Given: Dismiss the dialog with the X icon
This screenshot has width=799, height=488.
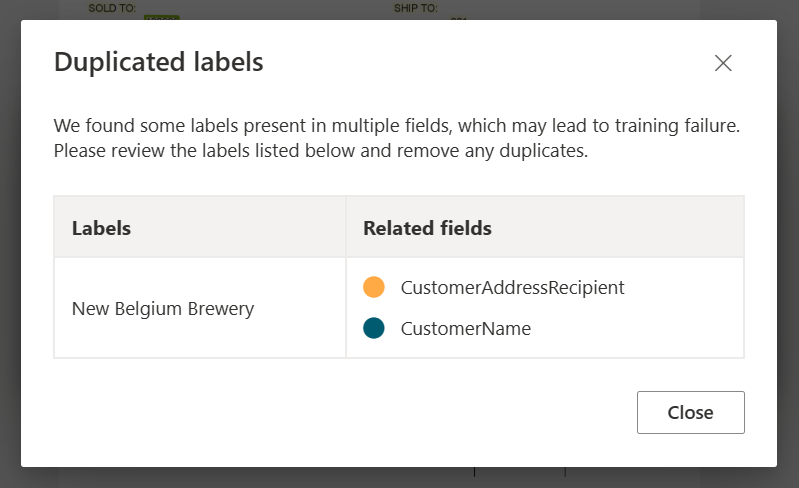Looking at the screenshot, I should [x=723, y=63].
